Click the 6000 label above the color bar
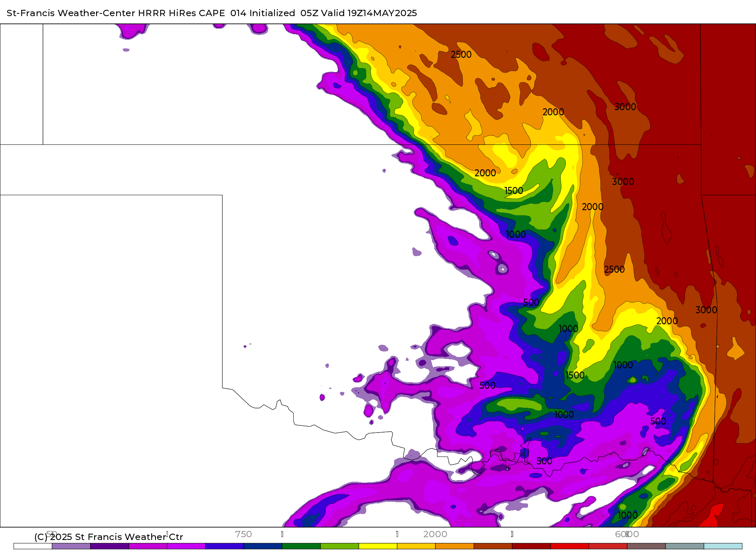The width and height of the screenshot is (756, 551). pos(627,534)
